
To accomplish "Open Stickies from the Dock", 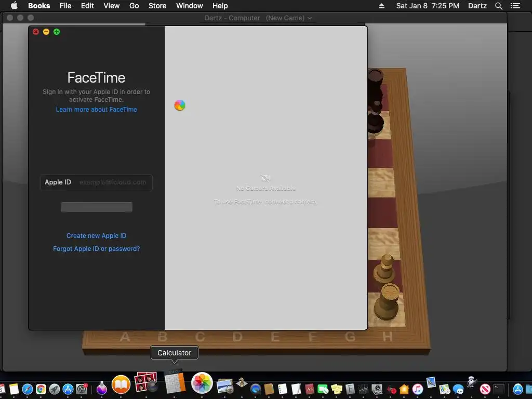I will (x=337, y=389).
